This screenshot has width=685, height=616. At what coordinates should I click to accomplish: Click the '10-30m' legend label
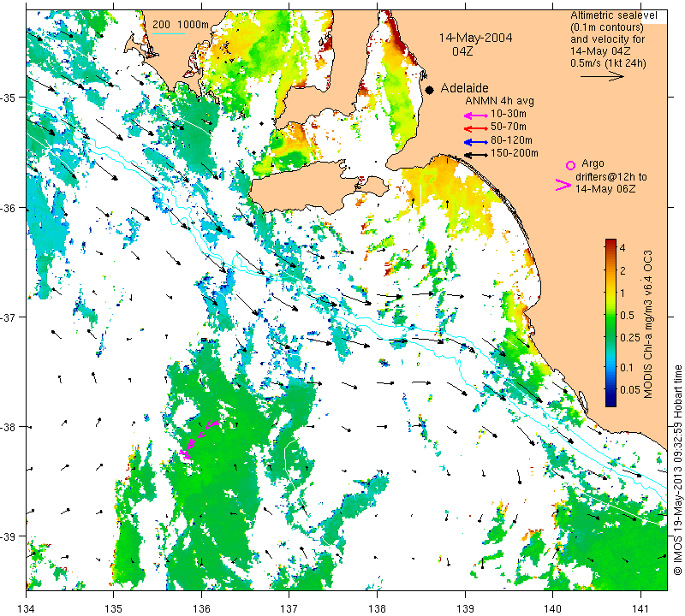[x=509, y=114]
